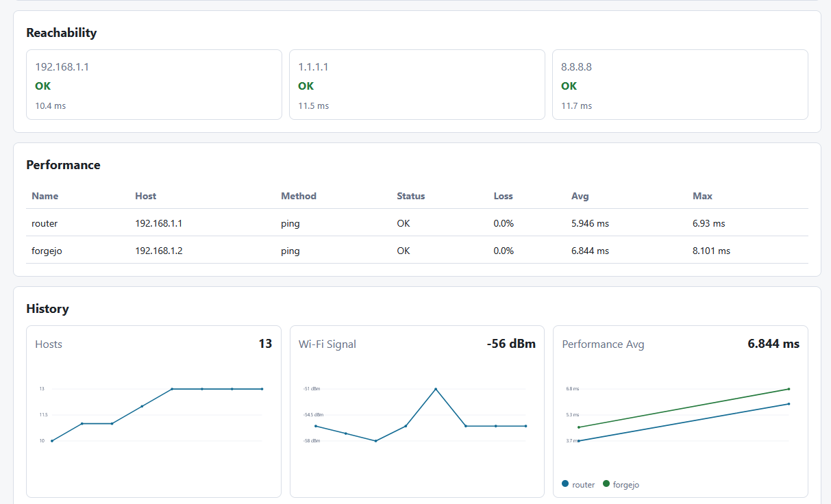
Task: Select the 192.168.1.1 reachability card
Action: click(x=154, y=84)
